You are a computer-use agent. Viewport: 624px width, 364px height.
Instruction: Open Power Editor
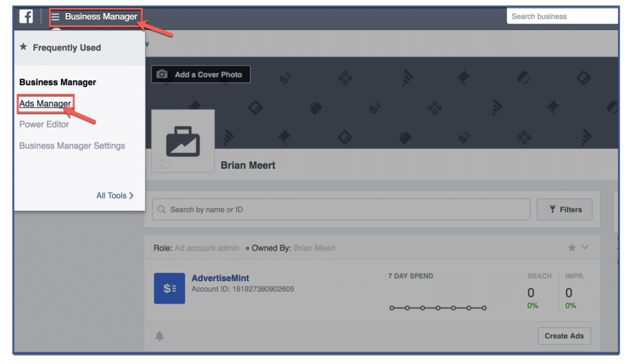tap(44, 124)
